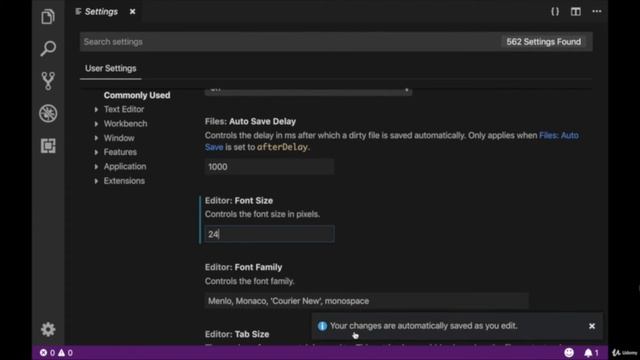Close the Settings editor tab

click(132, 12)
